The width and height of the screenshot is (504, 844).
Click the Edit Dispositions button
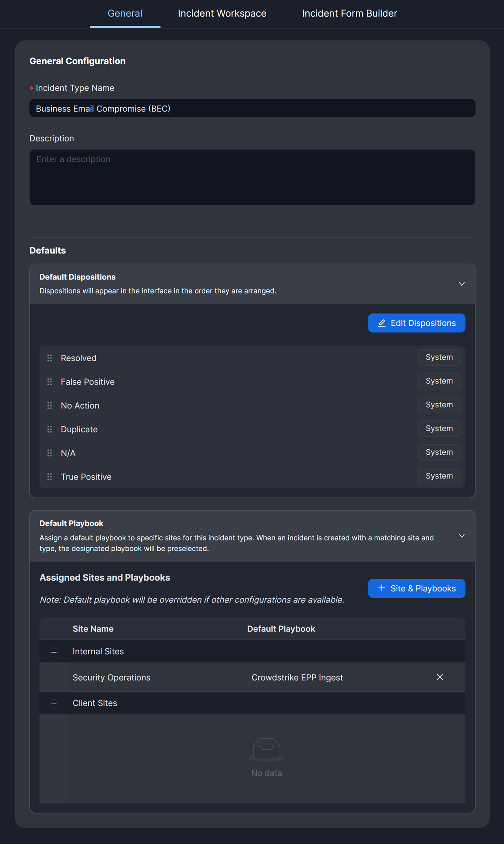(x=416, y=323)
